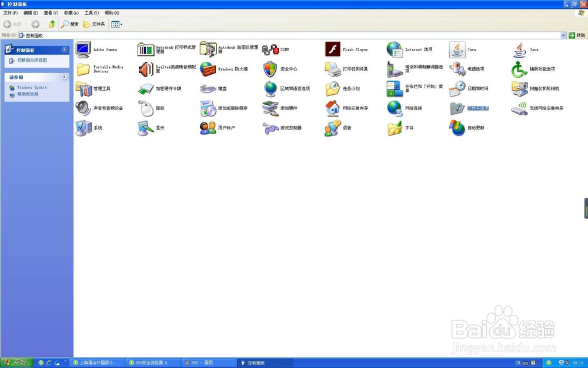Click the 转到 go button
Viewport: 588px width, 368px height.
(x=577, y=35)
